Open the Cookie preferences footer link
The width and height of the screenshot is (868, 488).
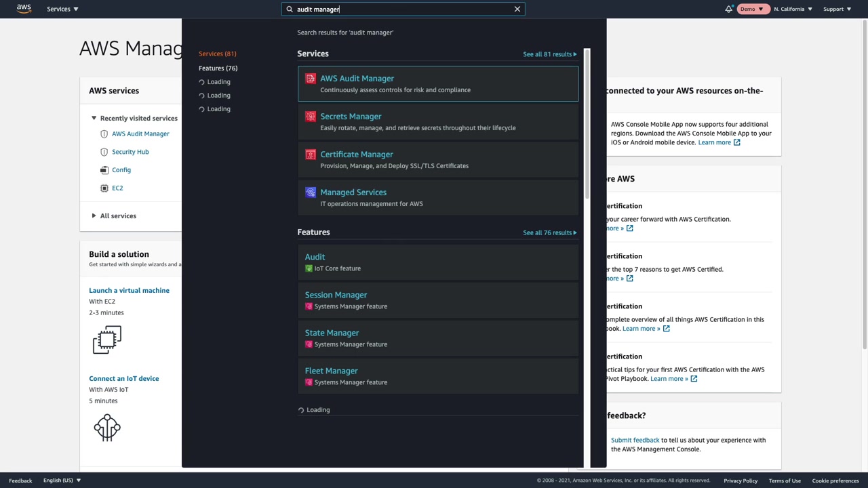coord(835,481)
